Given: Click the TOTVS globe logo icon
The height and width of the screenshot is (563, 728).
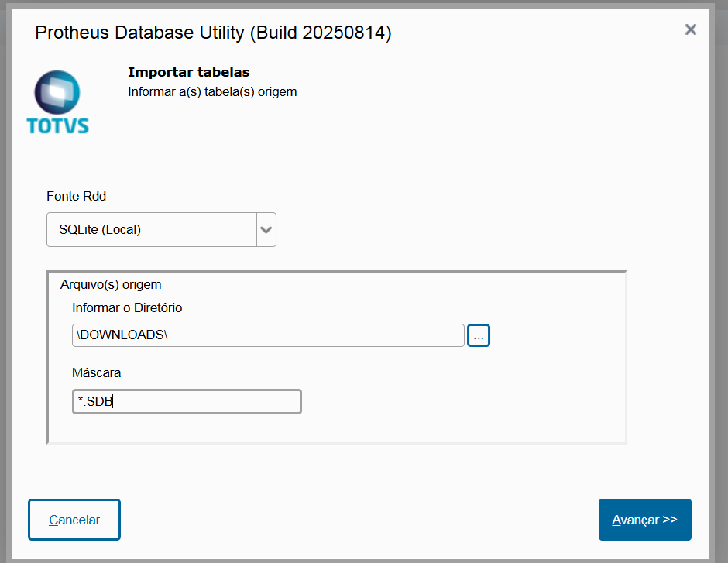Looking at the screenshot, I should (58, 91).
